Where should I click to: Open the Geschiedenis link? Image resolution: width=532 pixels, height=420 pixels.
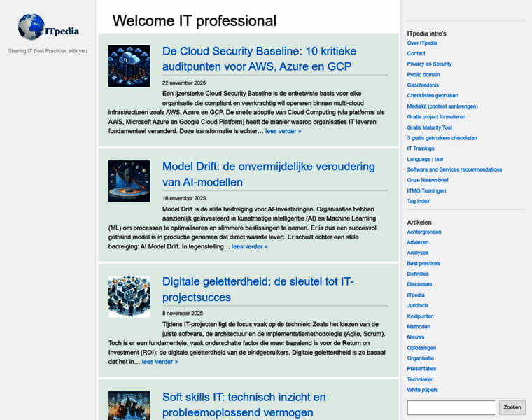point(423,85)
